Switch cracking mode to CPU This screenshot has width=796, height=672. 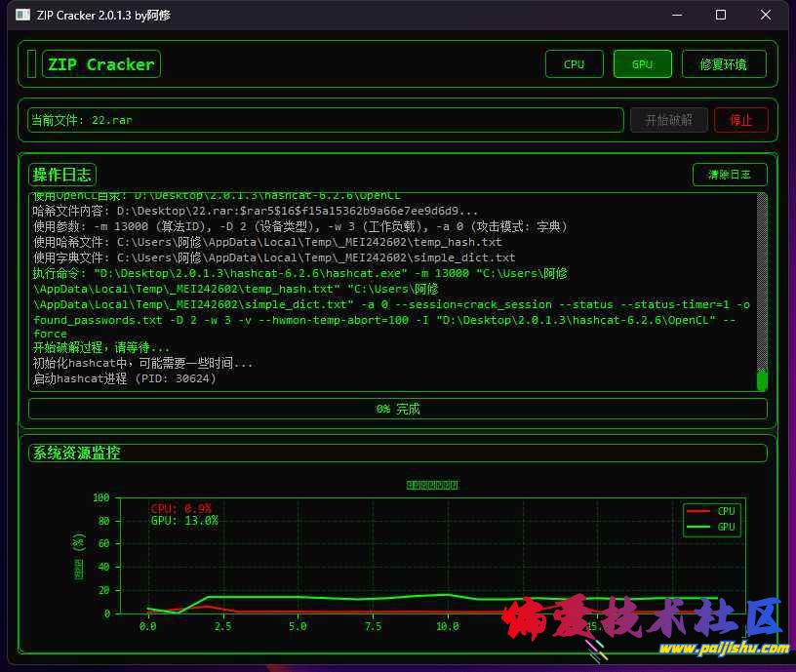[574, 64]
